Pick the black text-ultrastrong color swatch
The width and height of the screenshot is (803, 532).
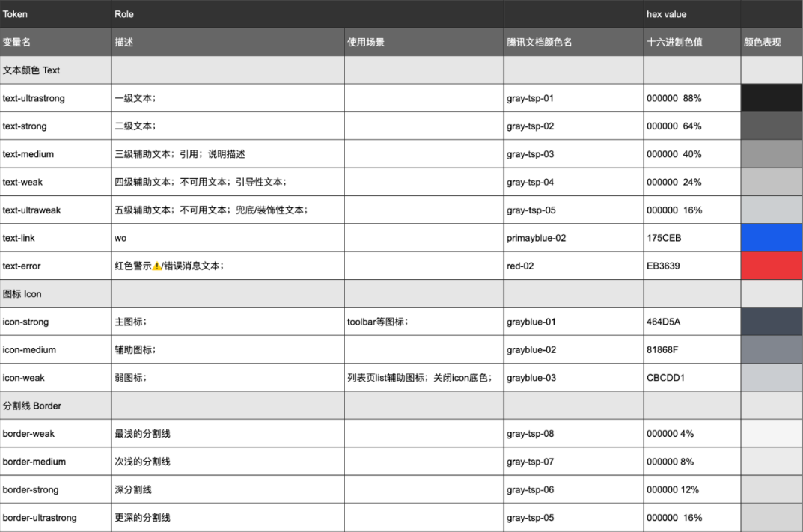click(x=772, y=98)
